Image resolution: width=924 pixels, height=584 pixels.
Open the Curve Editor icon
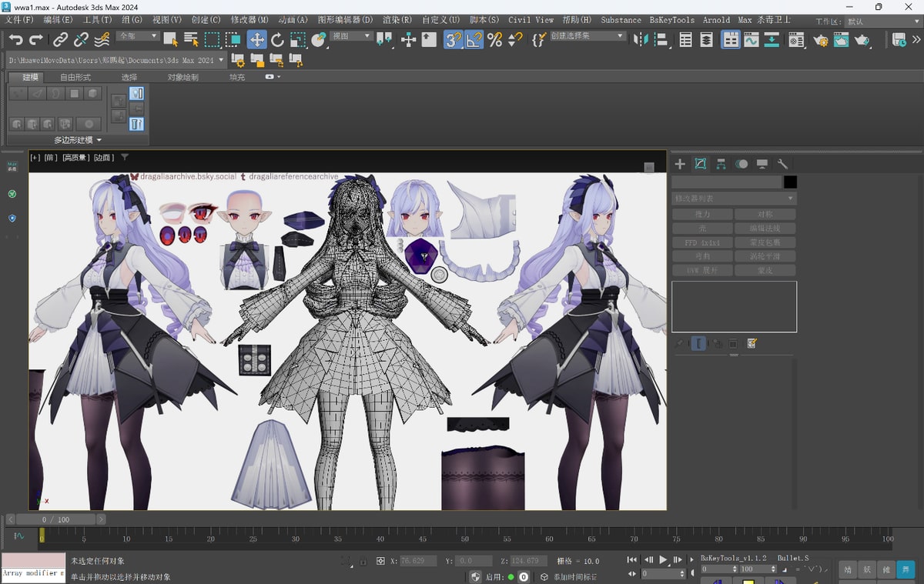pos(752,39)
